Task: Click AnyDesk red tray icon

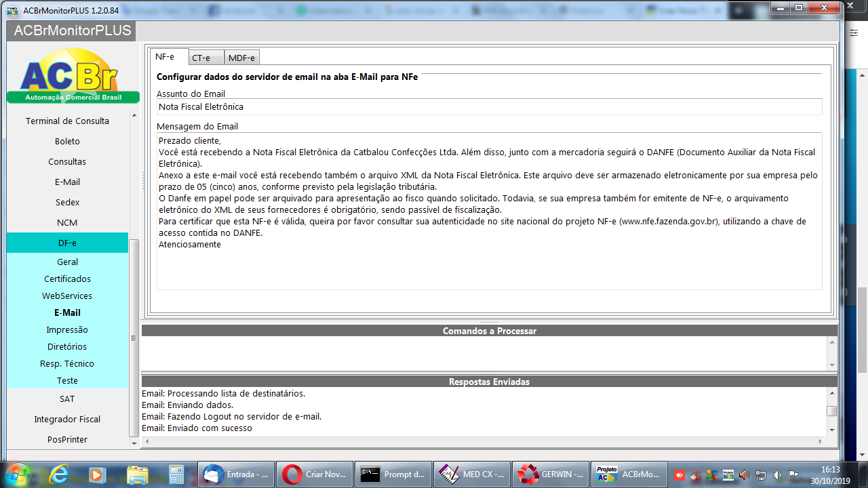Action: (678, 475)
